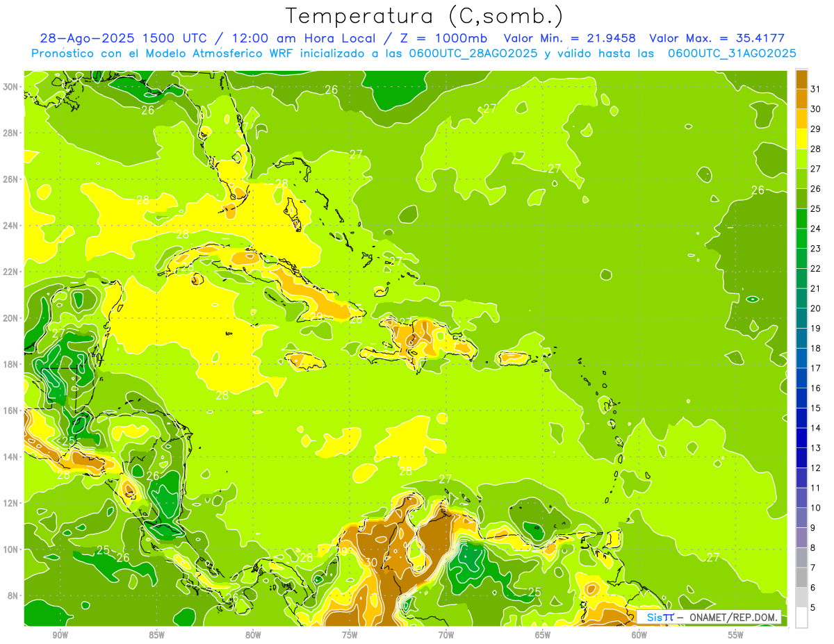Select the '0600UTC_28AGO2025' initialization time
The image size is (834, 644).
(473, 53)
